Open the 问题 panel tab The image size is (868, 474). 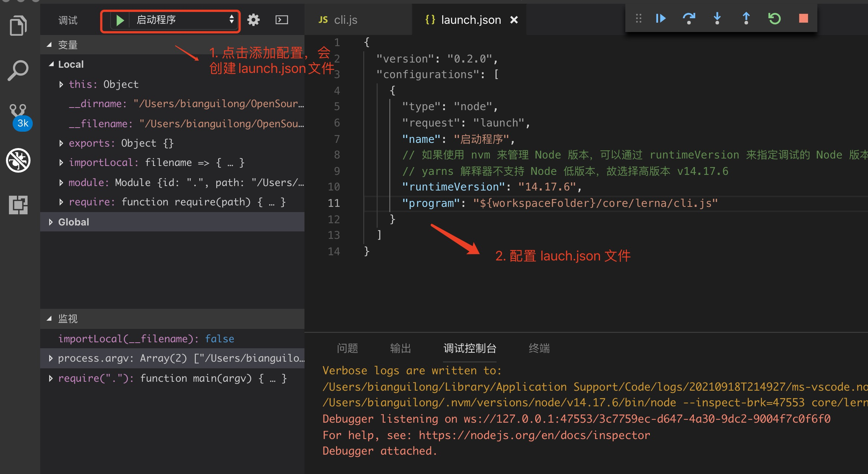click(347, 348)
